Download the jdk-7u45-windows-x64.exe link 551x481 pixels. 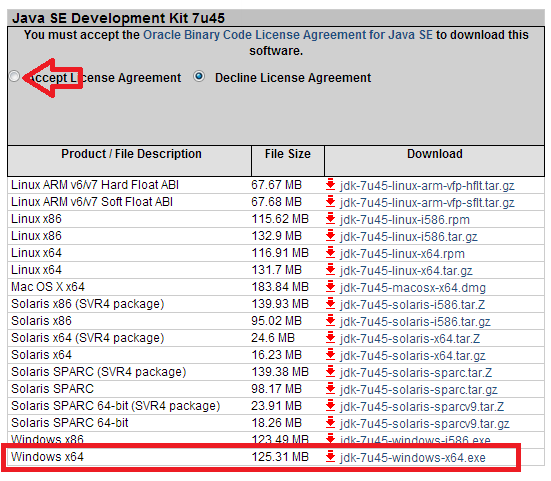coord(413,457)
